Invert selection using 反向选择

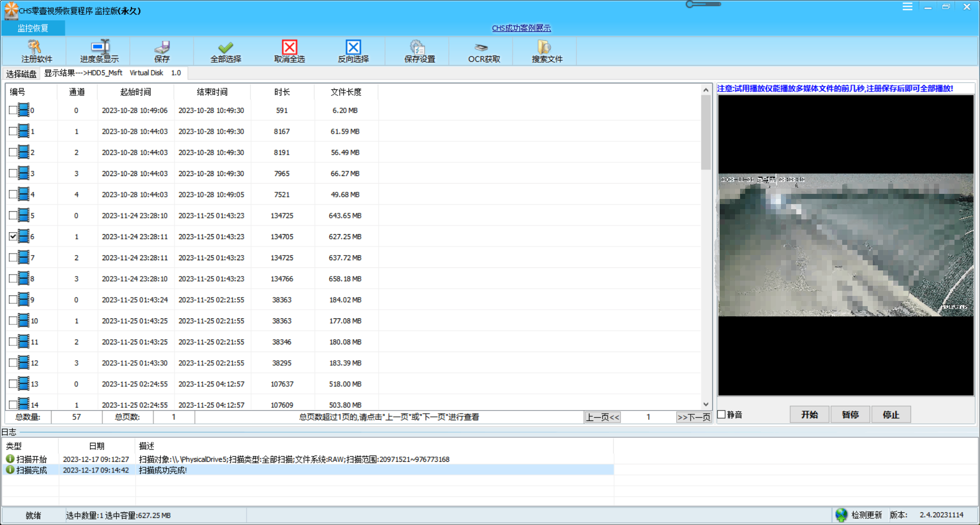[353, 51]
